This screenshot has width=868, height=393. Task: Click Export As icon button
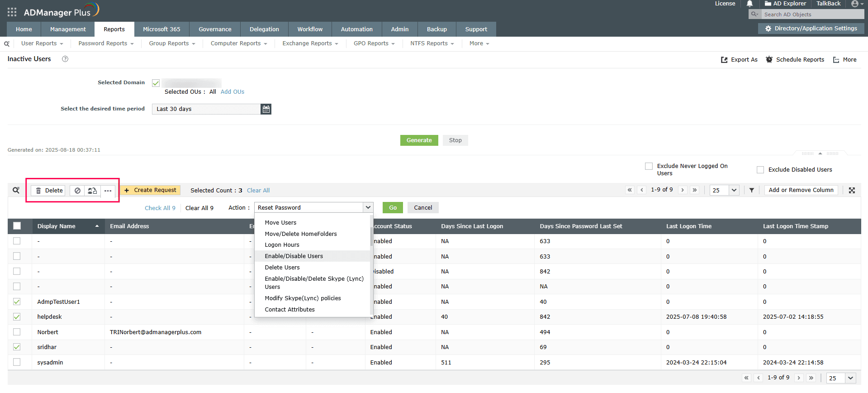(739, 60)
